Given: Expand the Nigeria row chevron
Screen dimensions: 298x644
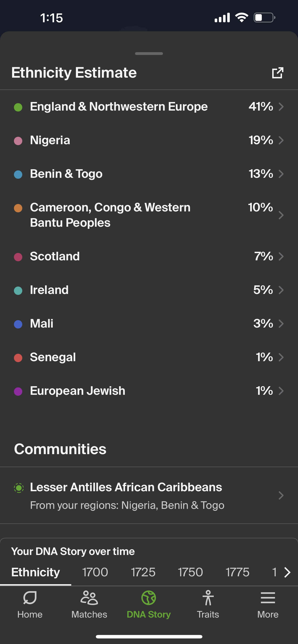Looking at the screenshot, I should click(x=281, y=140).
